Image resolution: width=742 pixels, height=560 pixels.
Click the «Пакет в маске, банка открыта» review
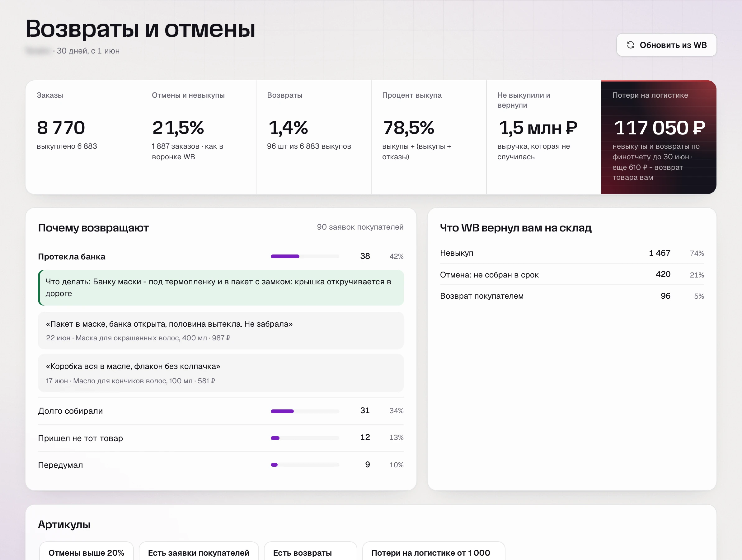[221, 331]
